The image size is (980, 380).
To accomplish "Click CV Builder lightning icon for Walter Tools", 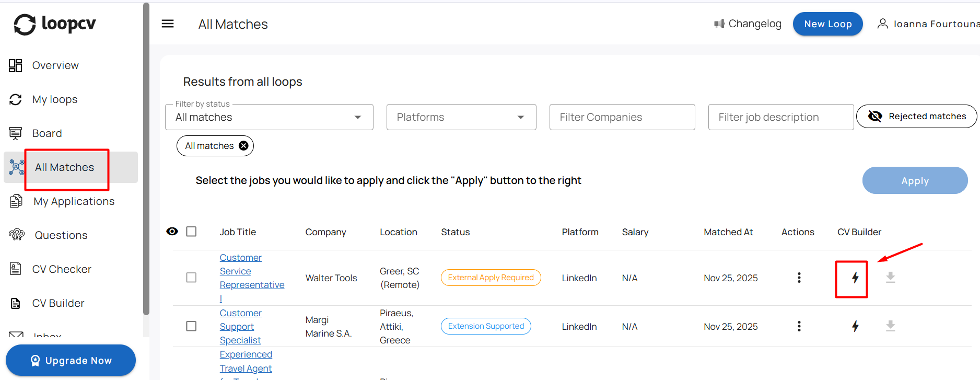I will tap(855, 278).
